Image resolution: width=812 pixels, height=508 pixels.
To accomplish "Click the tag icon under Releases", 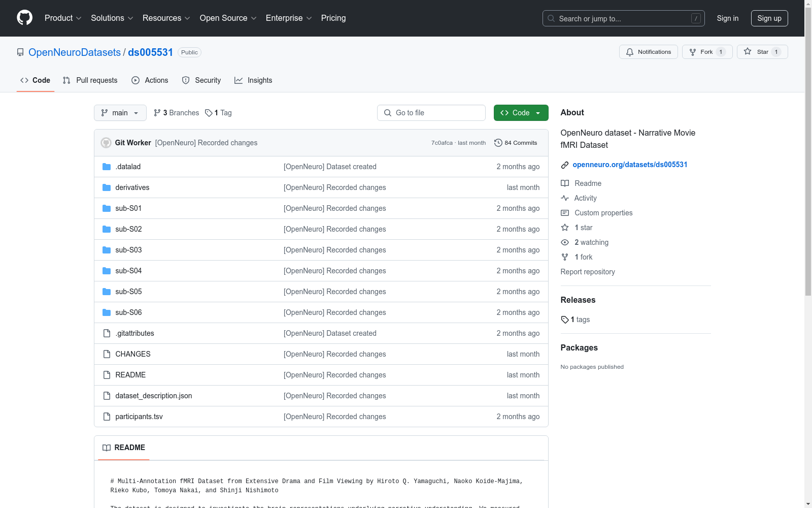I will click(x=565, y=320).
